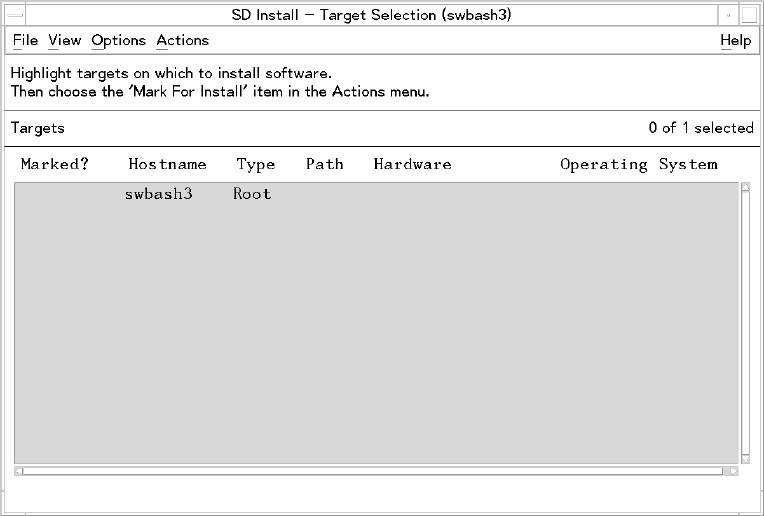The height and width of the screenshot is (516, 764).
Task: Click the scroll right arrow below target list
Action: [x=734, y=470]
